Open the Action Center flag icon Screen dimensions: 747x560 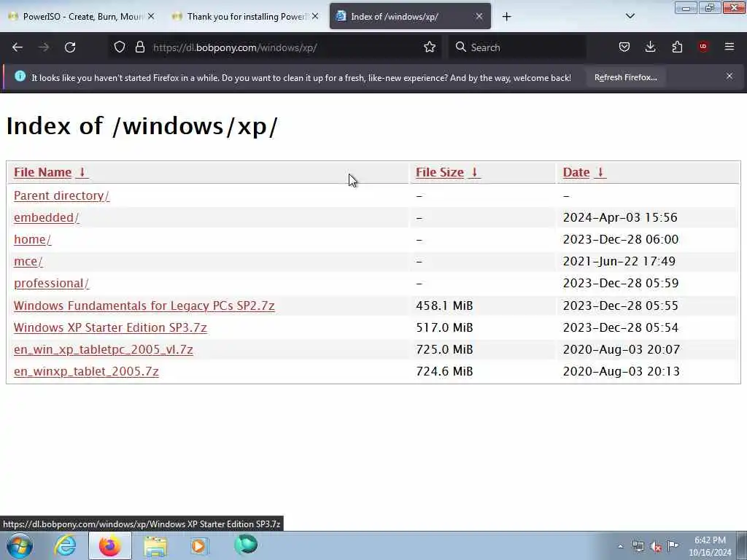(x=673, y=545)
